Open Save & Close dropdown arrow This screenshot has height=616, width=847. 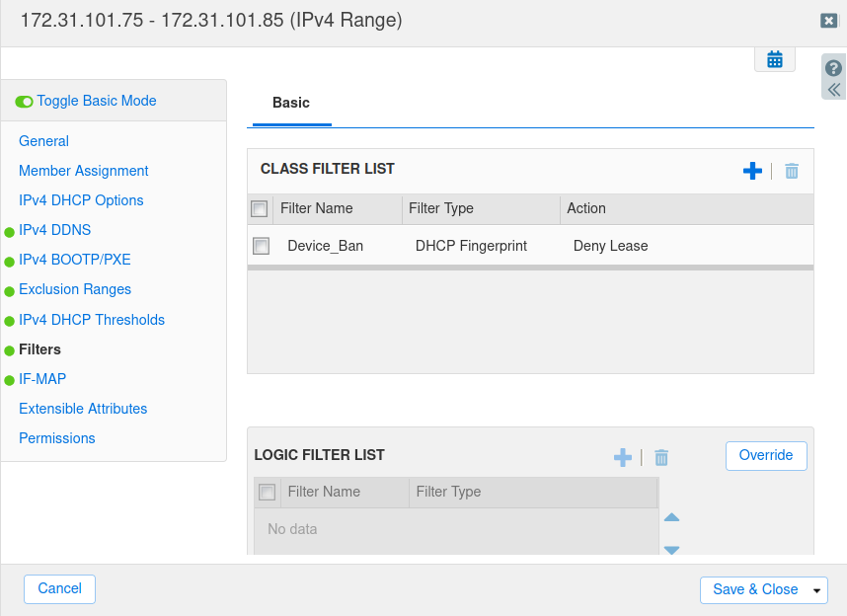pos(816,590)
